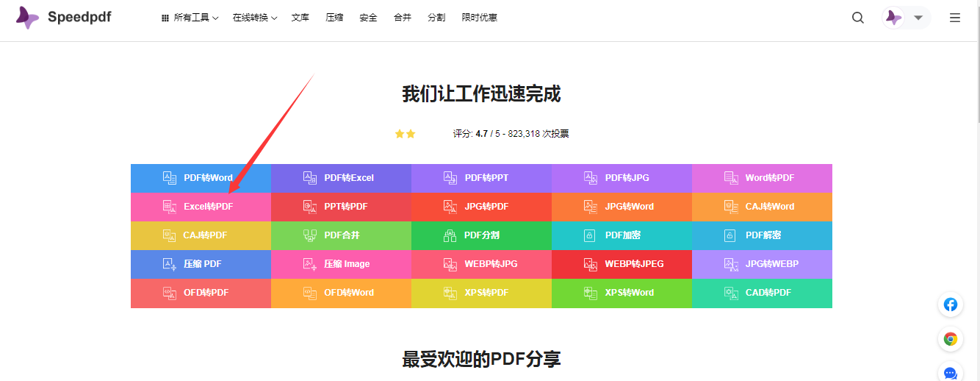Open the 分割 menu item
The width and height of the screenshot is (980, 381).
click(436, 18)
